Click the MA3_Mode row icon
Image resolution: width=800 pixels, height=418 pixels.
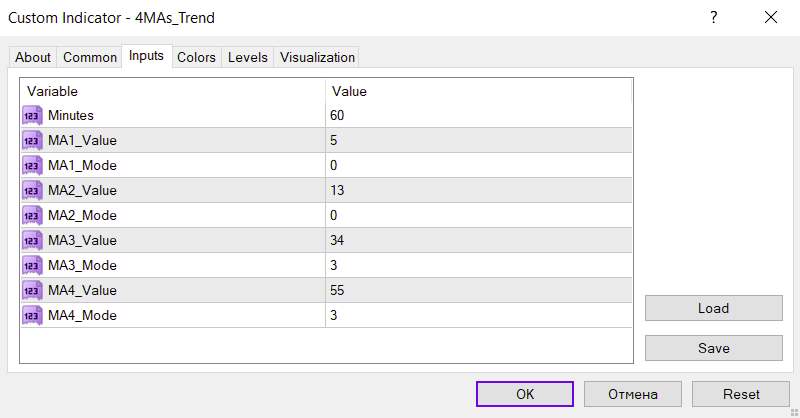(x=31, y=265)
